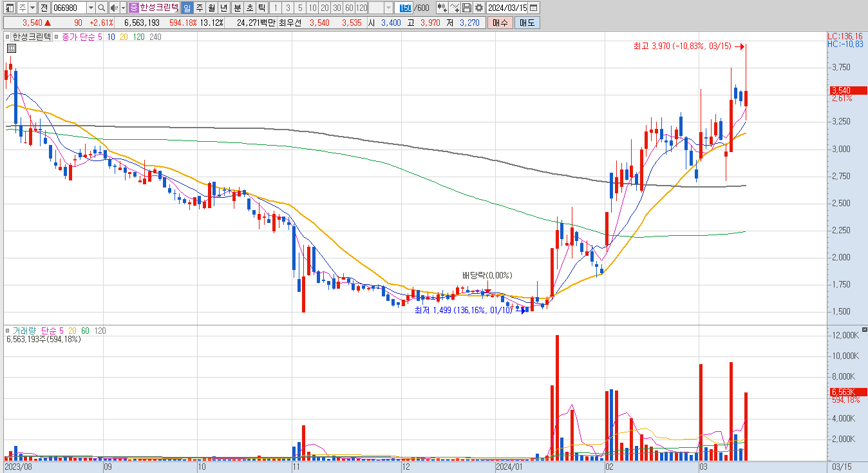Open the calendar date picker icon

pos(533,8)
